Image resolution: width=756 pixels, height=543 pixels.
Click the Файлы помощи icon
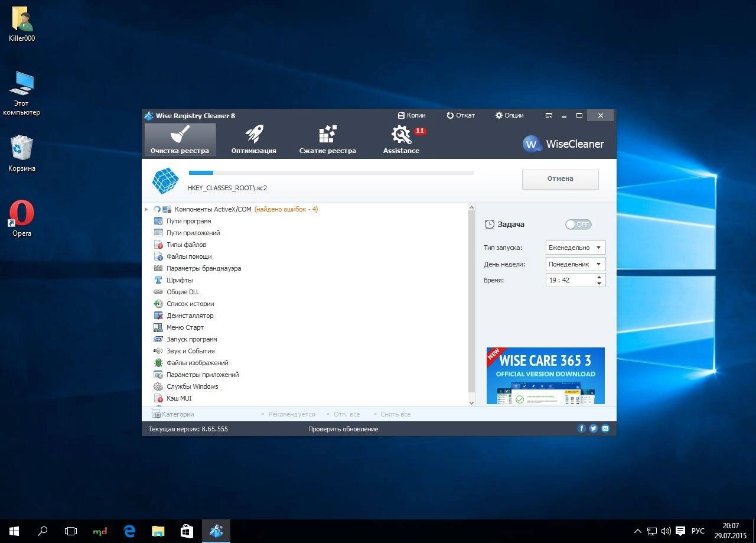pos(158,256)
